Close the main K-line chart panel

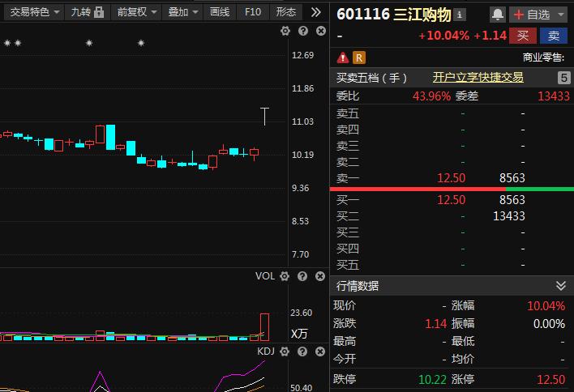click(321, 31)
